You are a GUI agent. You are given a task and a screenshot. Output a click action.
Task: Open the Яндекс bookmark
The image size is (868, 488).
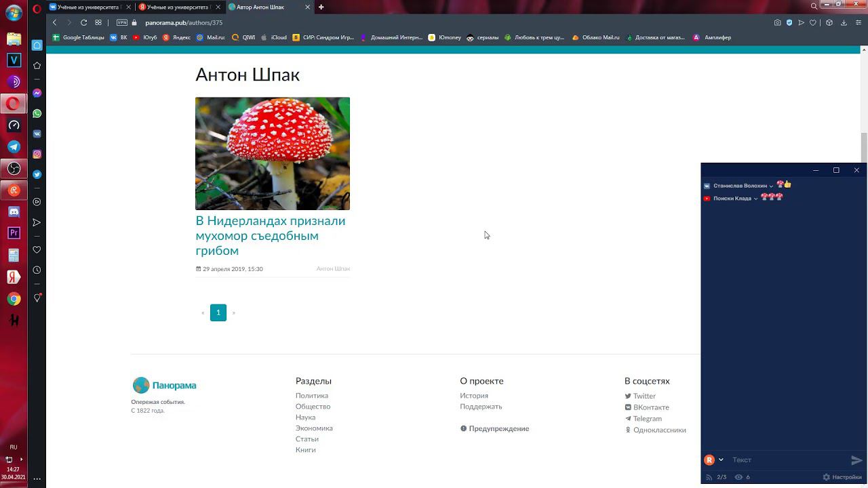tap(176, 37)
